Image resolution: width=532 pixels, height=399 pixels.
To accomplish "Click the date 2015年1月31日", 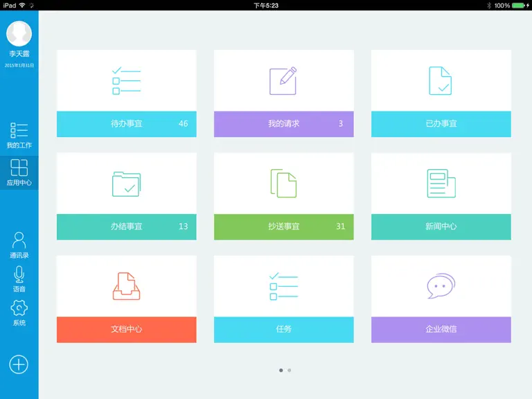I will pos(19,65).
